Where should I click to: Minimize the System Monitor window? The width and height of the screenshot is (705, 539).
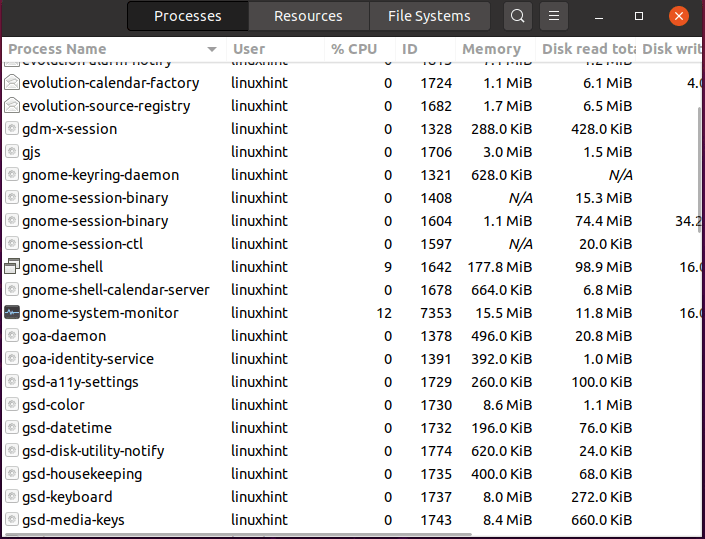pos(598,17)
